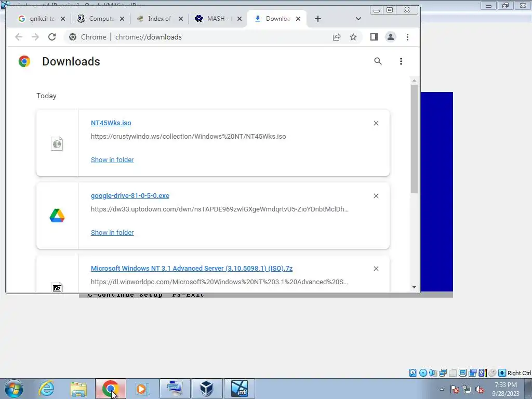
Task: Launch Internet Explorer from taskbar
Action: [46, 389]
